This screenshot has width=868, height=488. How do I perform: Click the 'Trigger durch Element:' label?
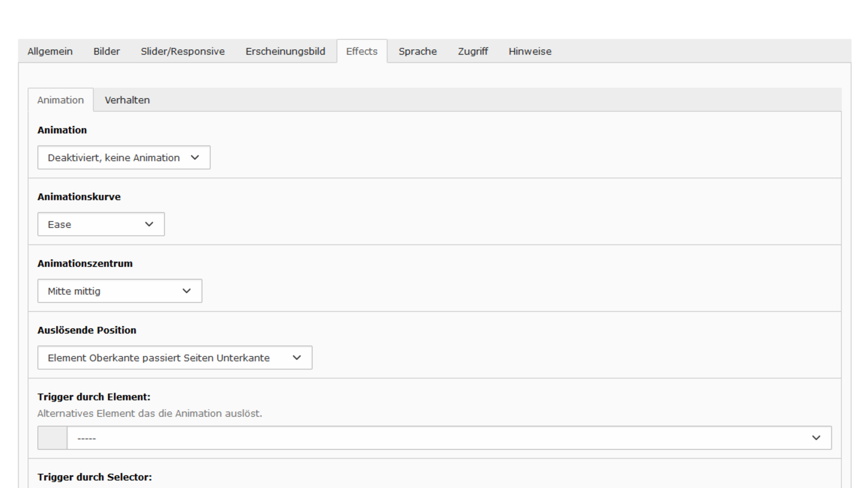pyautogui.click(x=94, y=397)
